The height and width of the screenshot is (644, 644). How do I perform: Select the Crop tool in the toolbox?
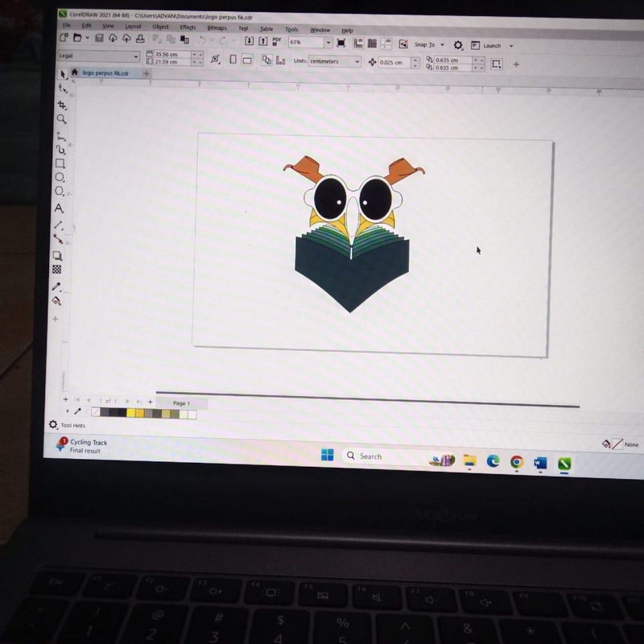[61, 105]
